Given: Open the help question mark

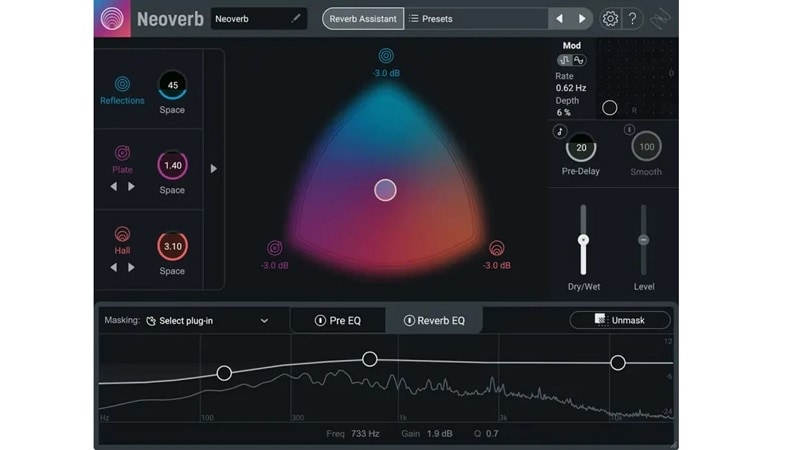Looking at the screenshot, I should click(633, 19).
